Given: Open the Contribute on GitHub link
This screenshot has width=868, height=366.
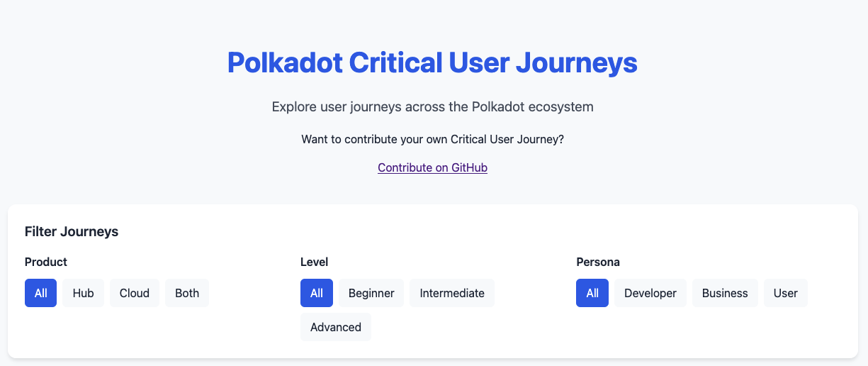Looking at the screenshot, I should tap(432, 168).
